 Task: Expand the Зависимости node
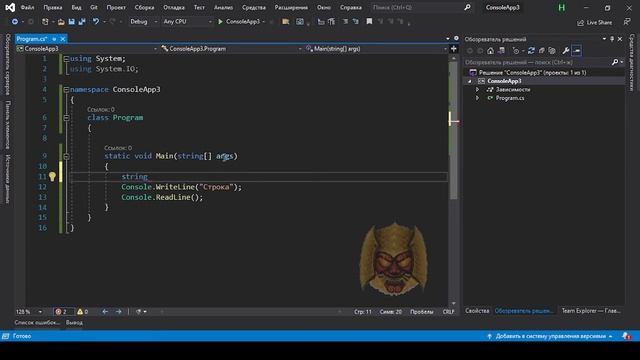coord(478,89)
